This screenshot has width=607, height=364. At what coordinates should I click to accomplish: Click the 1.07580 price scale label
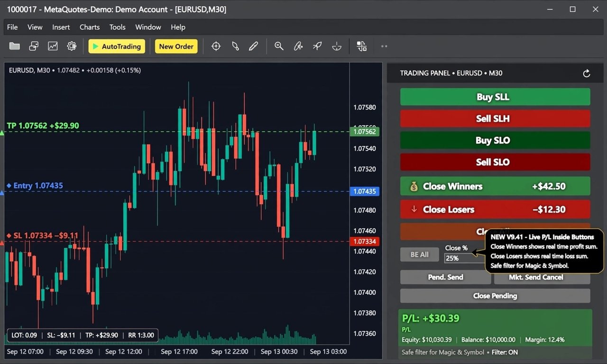[x=364, y=107]
